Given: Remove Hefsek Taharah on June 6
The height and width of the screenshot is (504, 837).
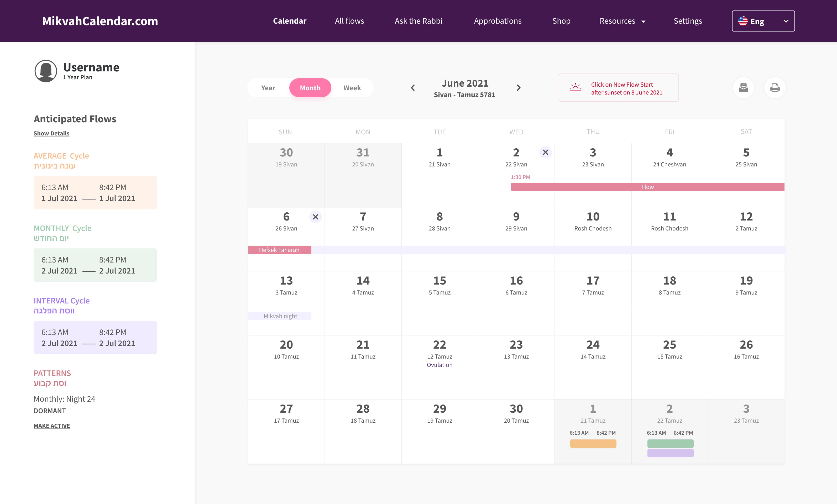Looking at the screenshot, I should tap(315, 217).
